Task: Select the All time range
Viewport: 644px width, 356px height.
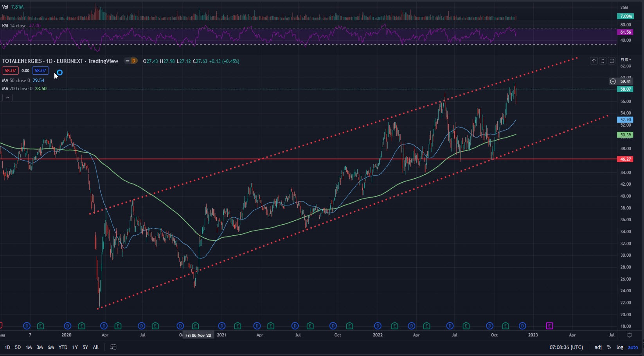Action: pos(95,347)
